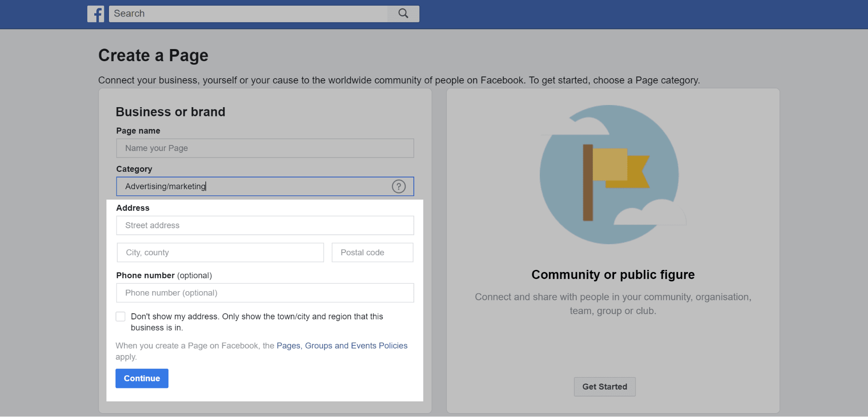Image resolution: width=868 pixels, height=417 pixels.
Task: Click the Postal code field
Action: 373,253
